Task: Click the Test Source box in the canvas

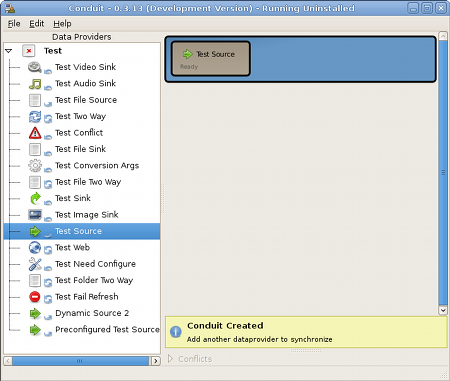Action: tap(211, 59)
